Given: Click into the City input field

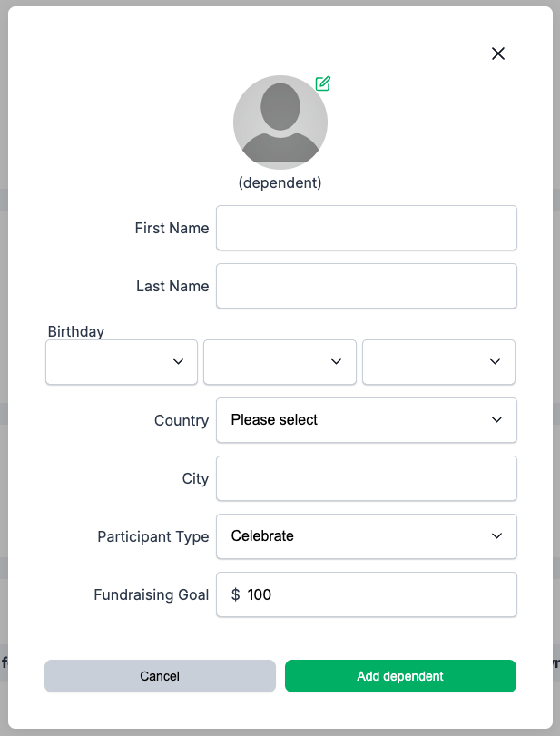Looking at the screenshot, I should pos(366,478).
